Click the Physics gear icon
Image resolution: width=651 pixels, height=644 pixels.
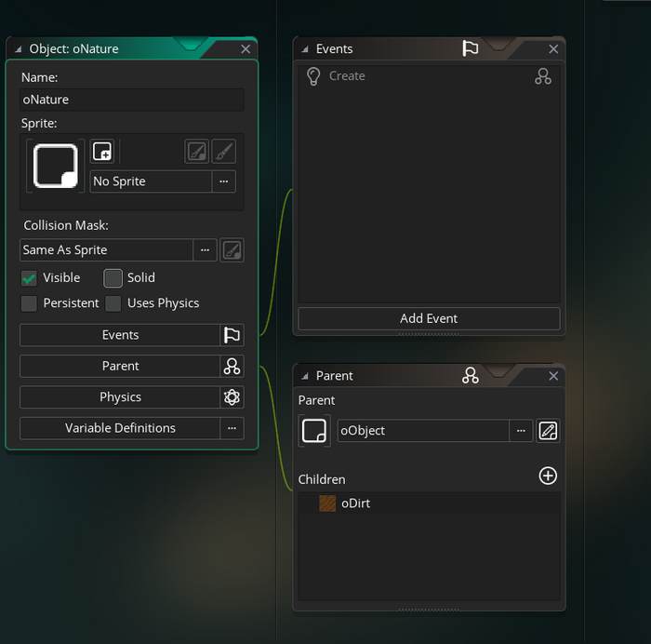tap(232, 397)
